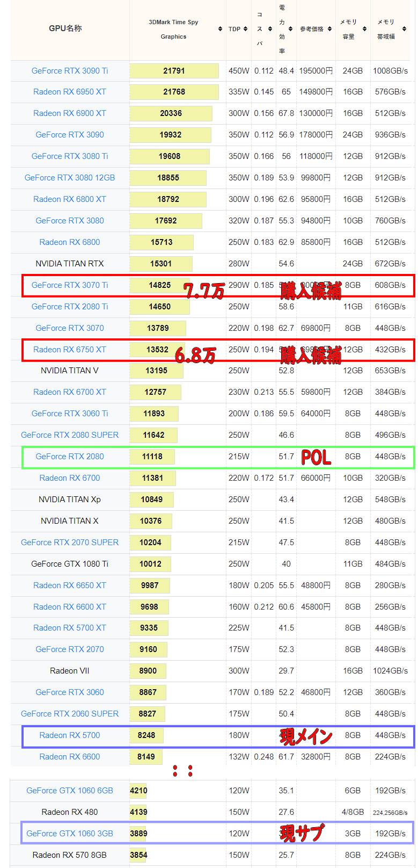This screenshot has height=868, width=418.
Task: Sort by 3DMark Time Spy Graphics score
Action: (220, 29)
